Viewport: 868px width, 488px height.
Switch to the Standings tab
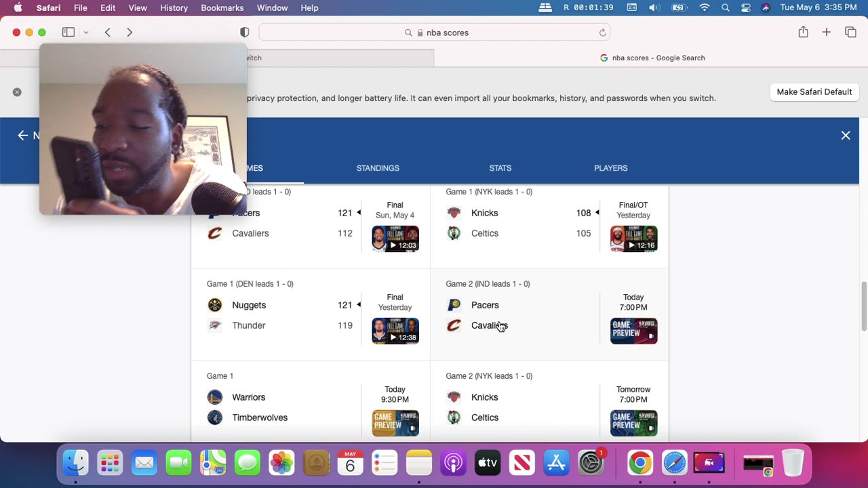[378, 168]
